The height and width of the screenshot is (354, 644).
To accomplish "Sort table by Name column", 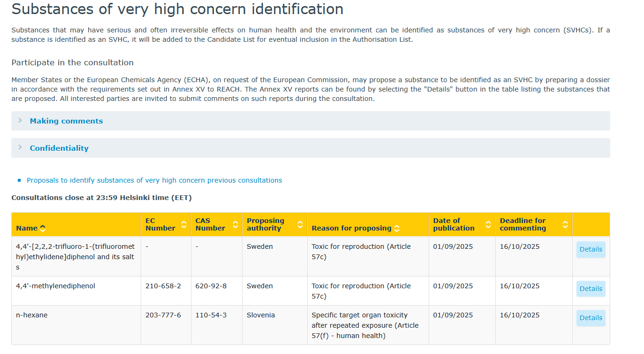I will 43,228.
